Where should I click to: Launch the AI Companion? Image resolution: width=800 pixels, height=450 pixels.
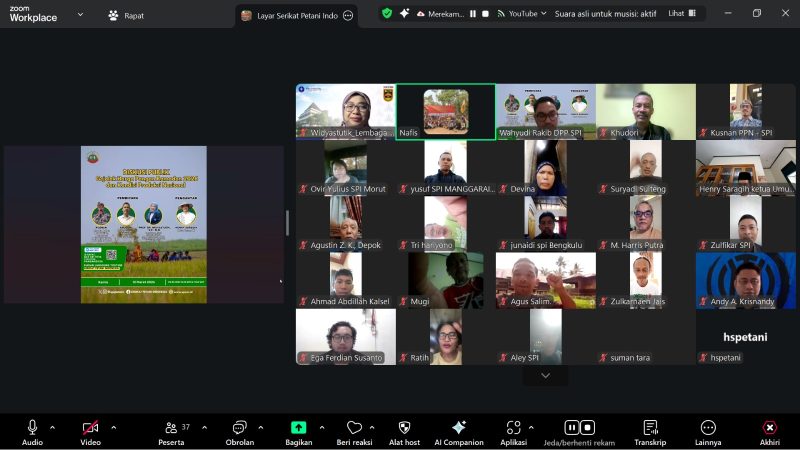click(459, 428)
